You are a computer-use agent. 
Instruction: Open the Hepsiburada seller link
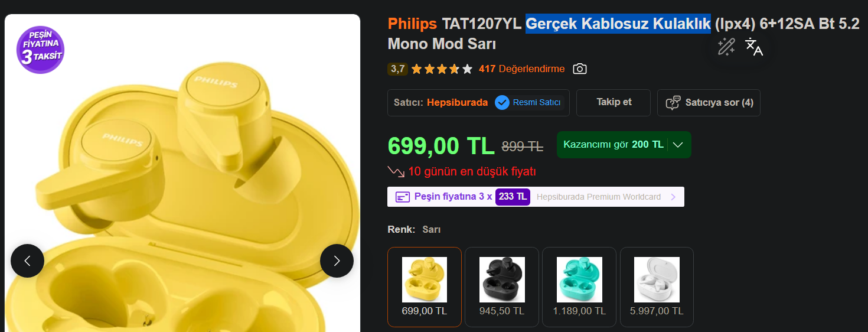tap(457, 103)
